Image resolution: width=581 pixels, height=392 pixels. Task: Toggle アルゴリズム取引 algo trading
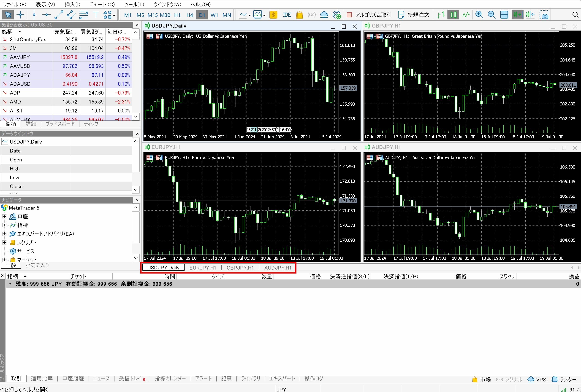point(370,15)
